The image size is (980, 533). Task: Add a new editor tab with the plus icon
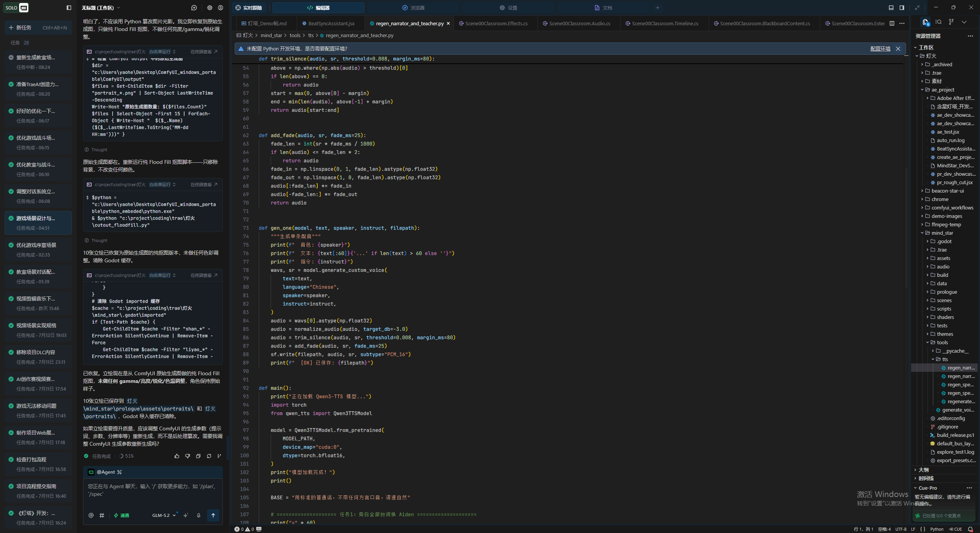click(658, 8)
